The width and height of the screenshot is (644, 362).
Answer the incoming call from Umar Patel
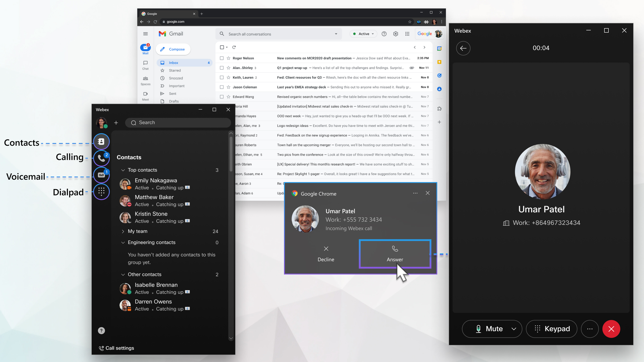[395, 254]
